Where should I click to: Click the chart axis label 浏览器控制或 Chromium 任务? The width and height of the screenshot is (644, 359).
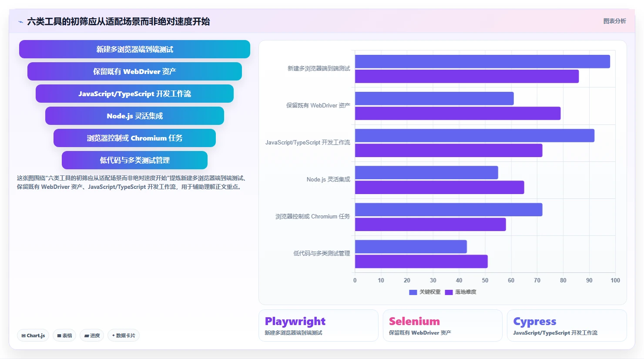click(x=312, y=216)
